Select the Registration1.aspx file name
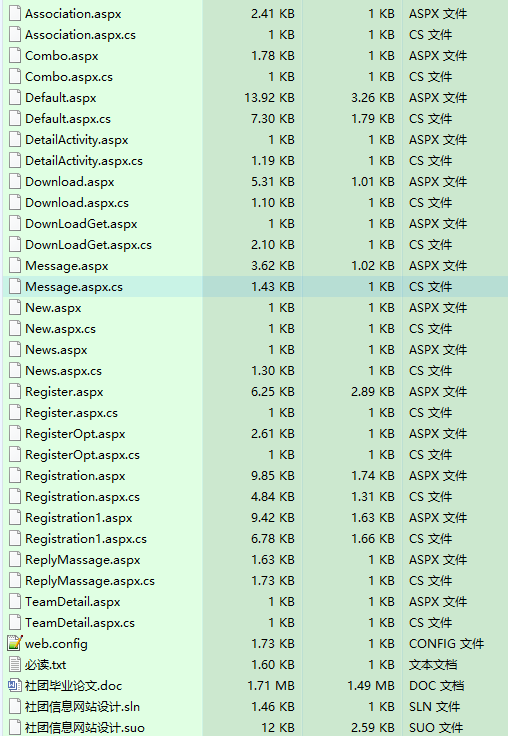This screenshot has height=736, width=508. pos(79,518)
